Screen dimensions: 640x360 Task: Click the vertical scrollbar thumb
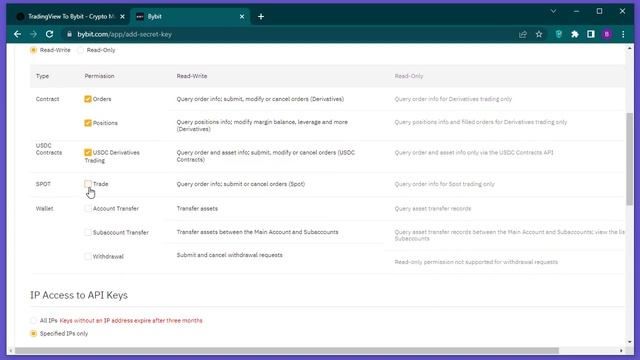coord(630,159)
